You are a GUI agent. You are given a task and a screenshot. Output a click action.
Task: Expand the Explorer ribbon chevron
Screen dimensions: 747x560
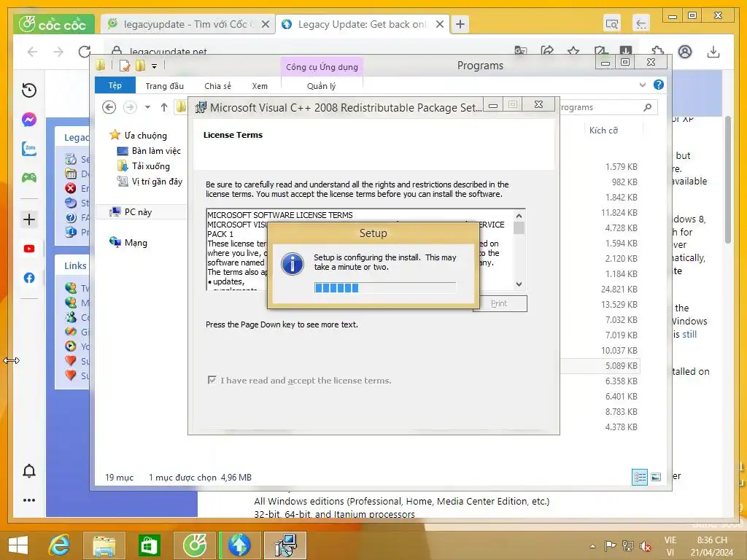click(x=643, y=85)
